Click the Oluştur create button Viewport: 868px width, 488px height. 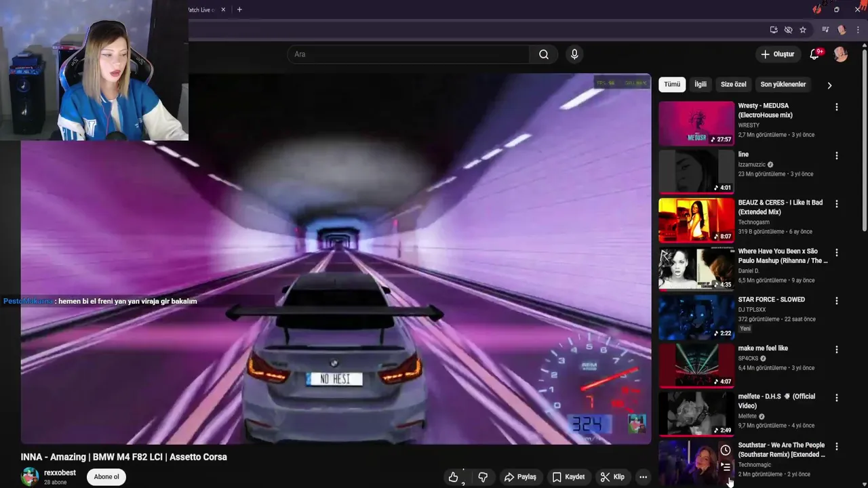pyautogui.click(x=777, y=54)
